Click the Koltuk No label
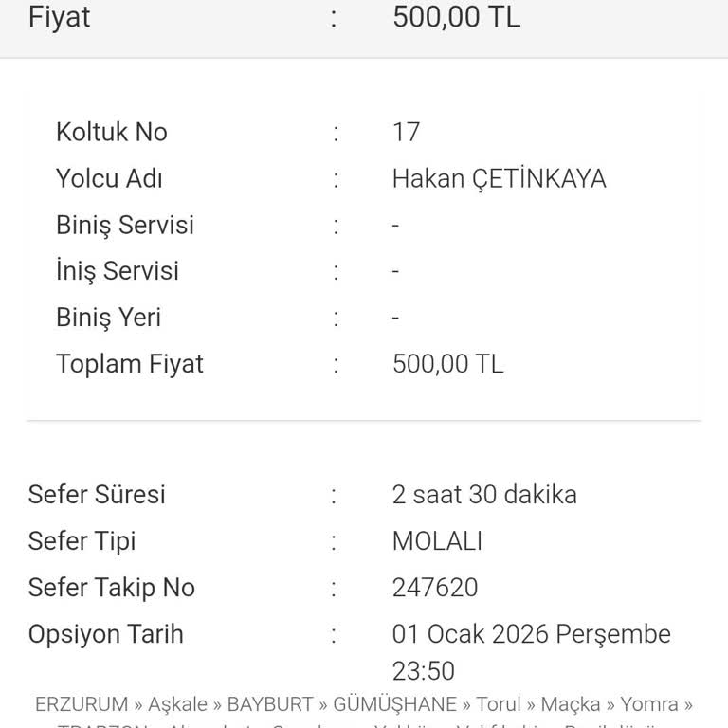 (x=112, y=132)
